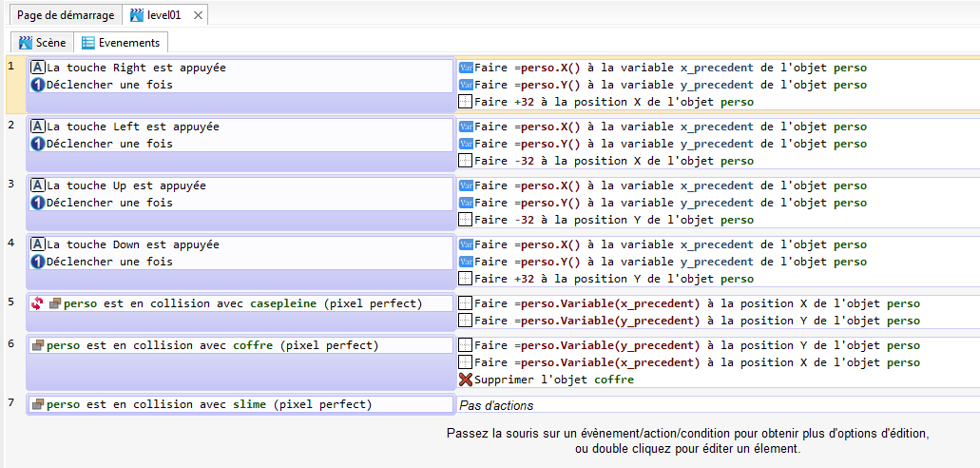
Task: Click Var icon of x_precedent action in event 2
Action: [x=466, y=127]
